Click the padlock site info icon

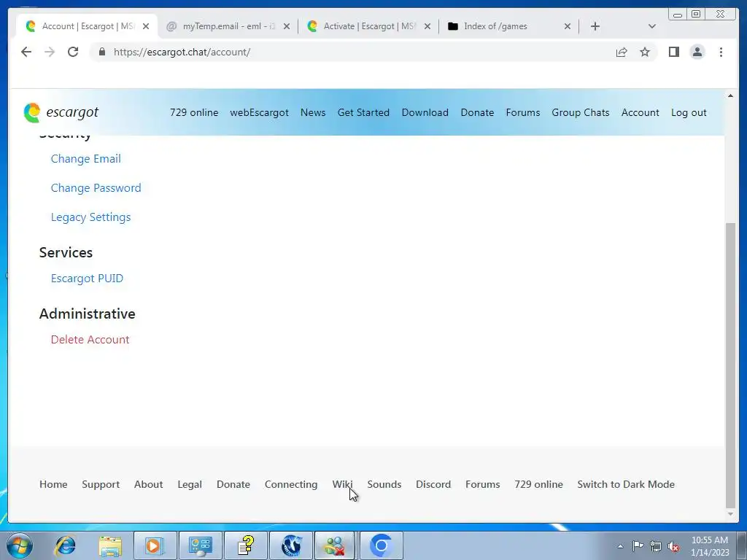[101, 52]
